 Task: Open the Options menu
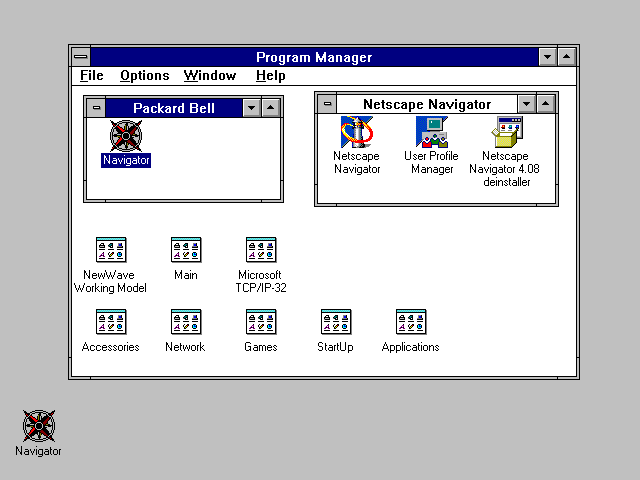coord(144,76)
